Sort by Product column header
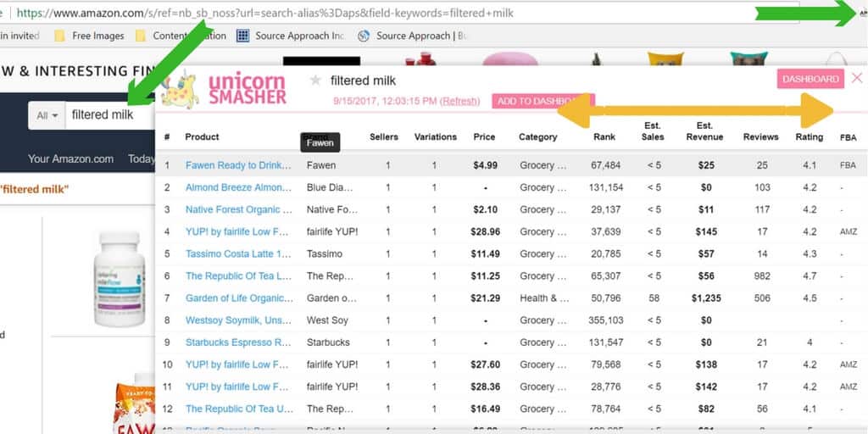 coord(202,136)
